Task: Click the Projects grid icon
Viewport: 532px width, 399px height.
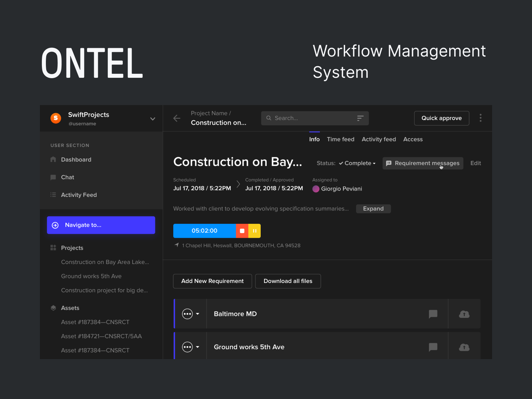Action: [x=53, y=248]
